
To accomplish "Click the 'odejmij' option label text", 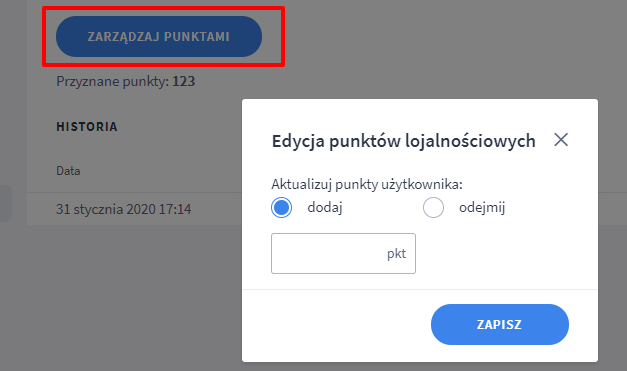I will tap(482, 207).
